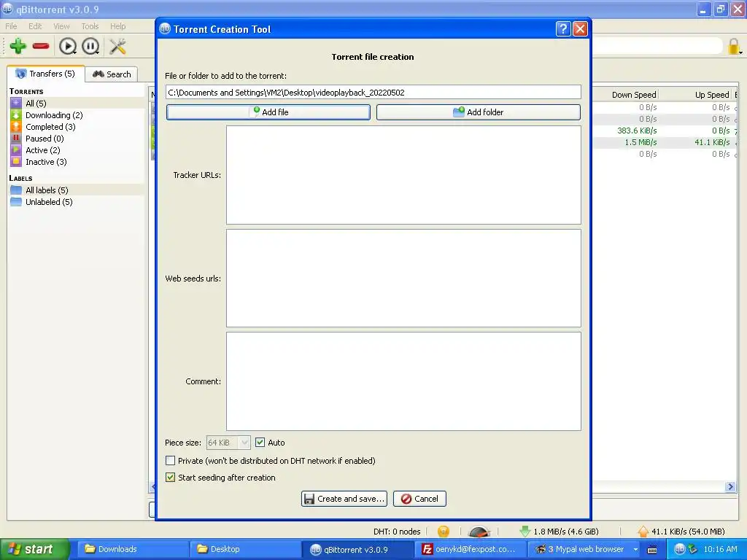This screenshot has height=560, width=747.
Task: Select the Unlabeled (5) folder
Action: pyautogui.click(x=49, y=202)
